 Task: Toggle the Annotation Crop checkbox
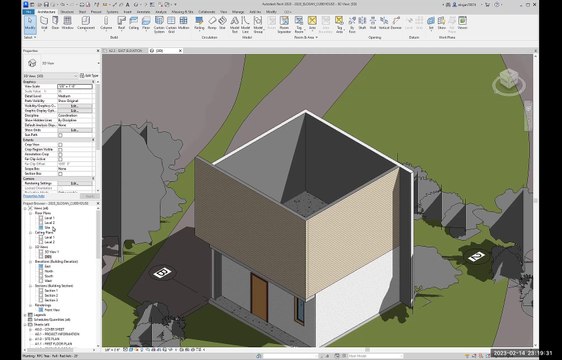(x=60, y=154)
